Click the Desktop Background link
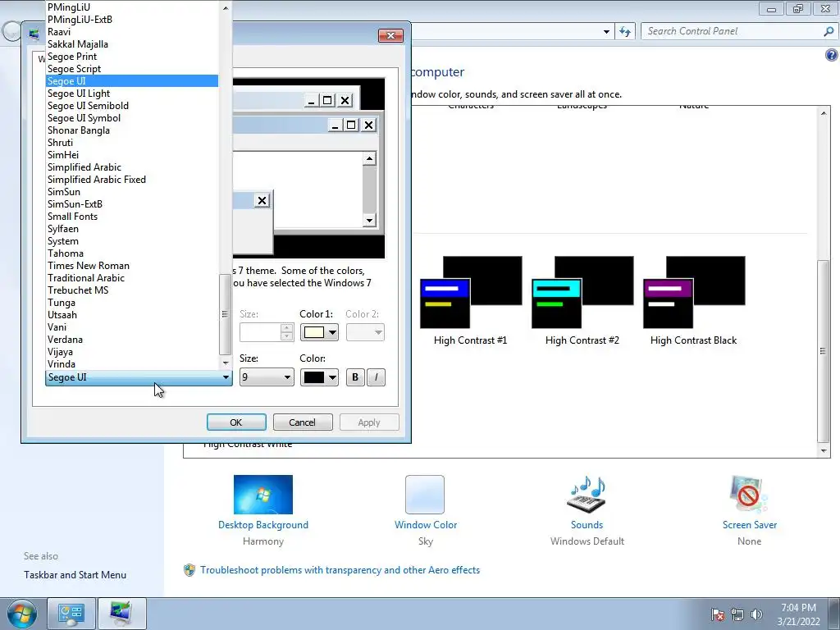 263,525
